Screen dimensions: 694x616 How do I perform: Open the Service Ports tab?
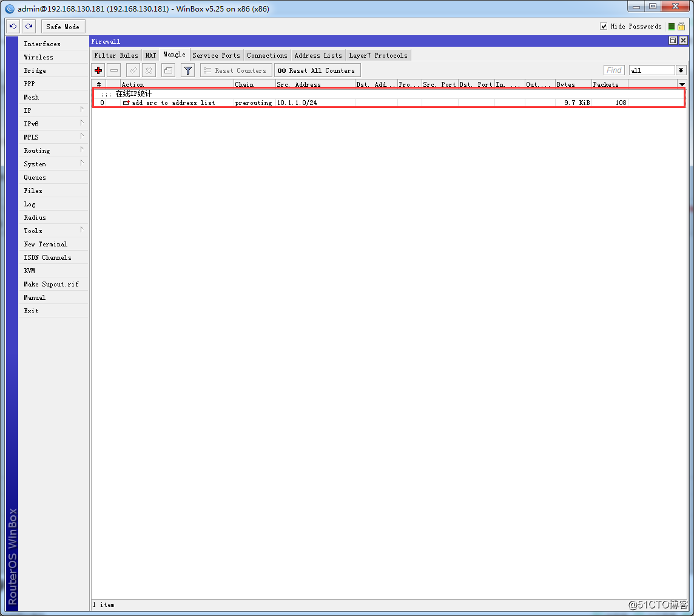point(216,55)
